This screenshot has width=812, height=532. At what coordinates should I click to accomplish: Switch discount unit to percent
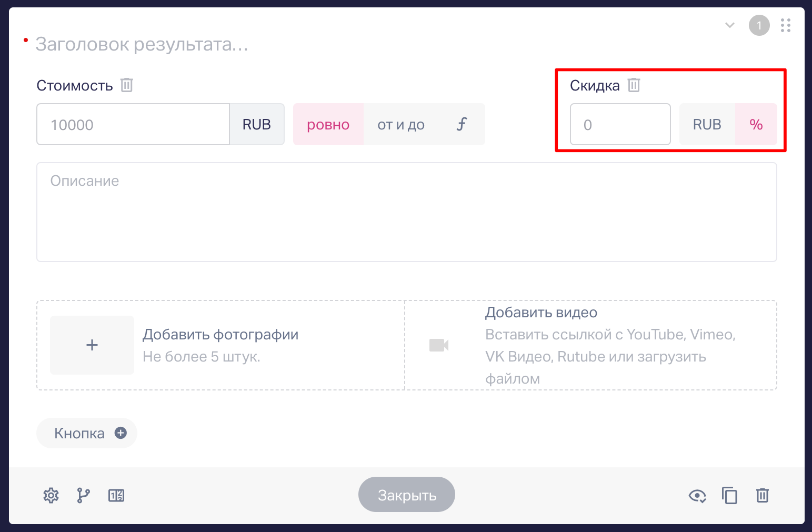[756, 124]
